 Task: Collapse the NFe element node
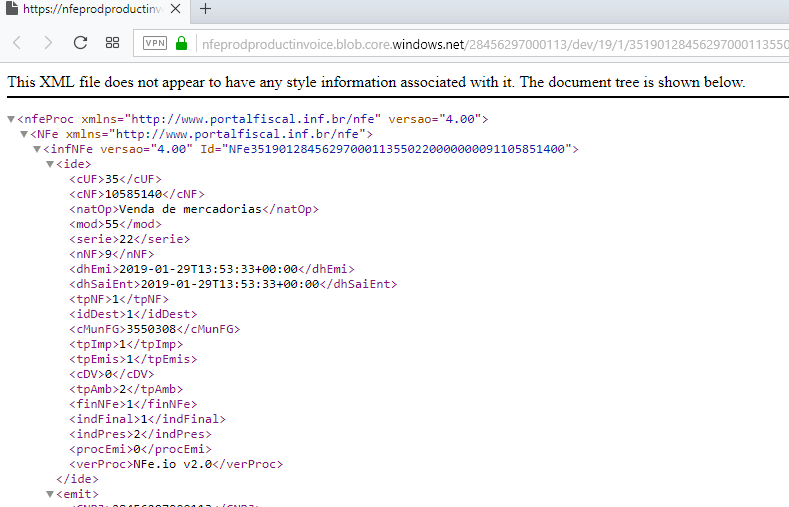pos(24,134)
